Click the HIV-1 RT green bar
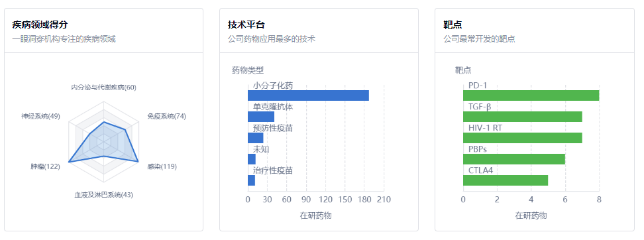The image size is (644, 240). pyautogui.click(x=523, y=138)
